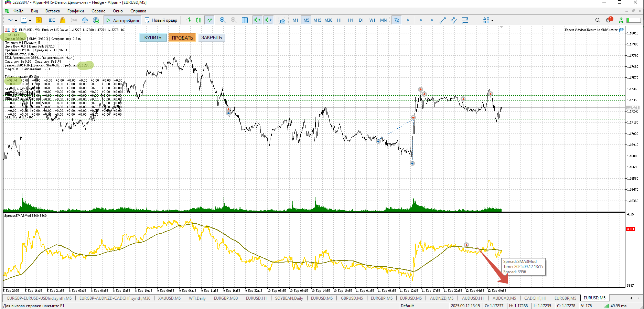Open the Market shopping bag icon
Viewport: 644px width, 309px height.
(63, 20)
